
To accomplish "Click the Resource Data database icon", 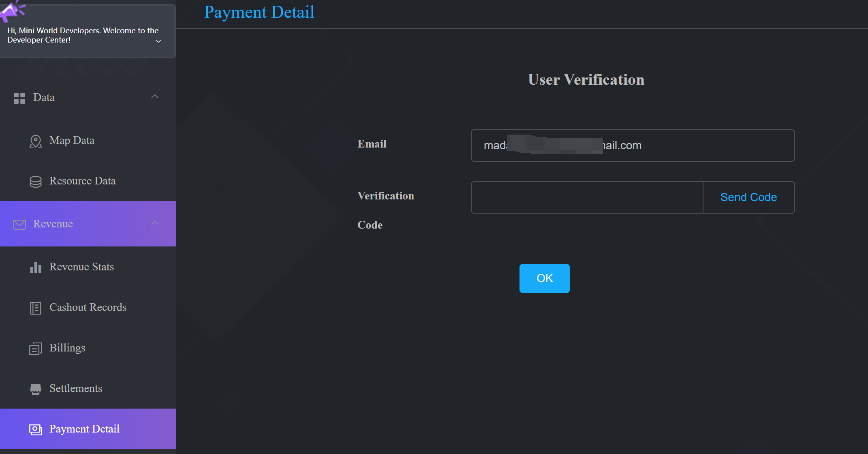I will pyautogui.click(x=36, y=182).
